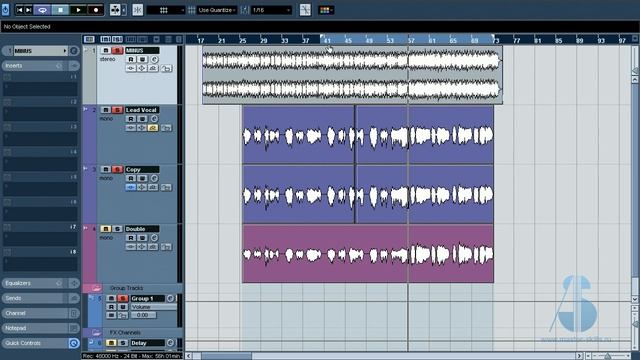Click the Go to Previous Marker transport button
The width and height of the screenshot is (640, 360).
point(20,10)
